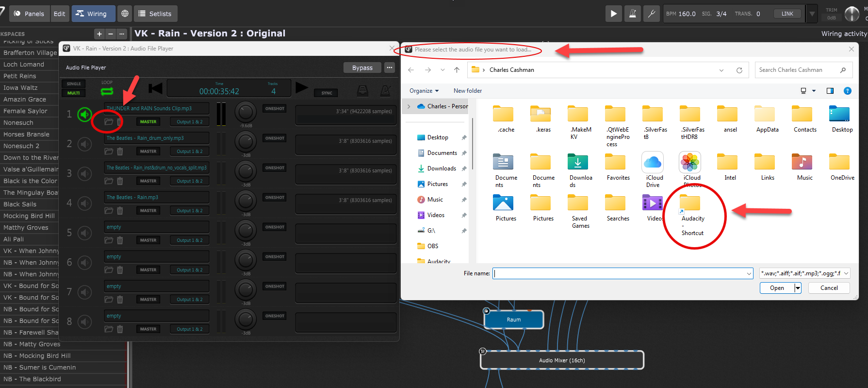The width and height of the screenshot is (868, 388).
Task: Click the trash icon on track 2
Action: 120,152
